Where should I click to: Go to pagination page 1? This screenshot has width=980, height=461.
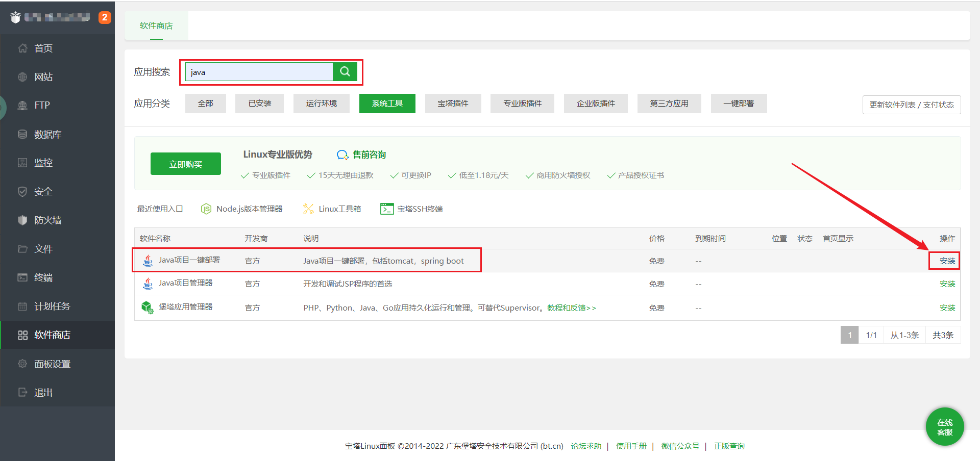[x=849, y=335]
